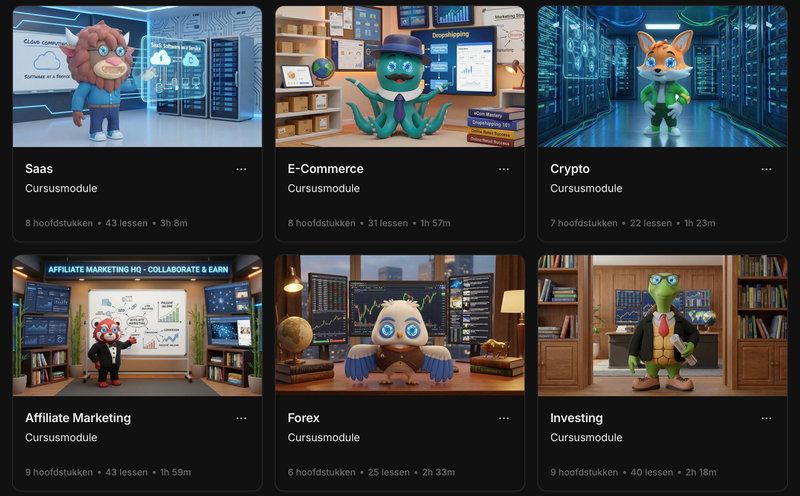
Task: Open the Saas course thumbnail with lion
Action: coord(137,77)
